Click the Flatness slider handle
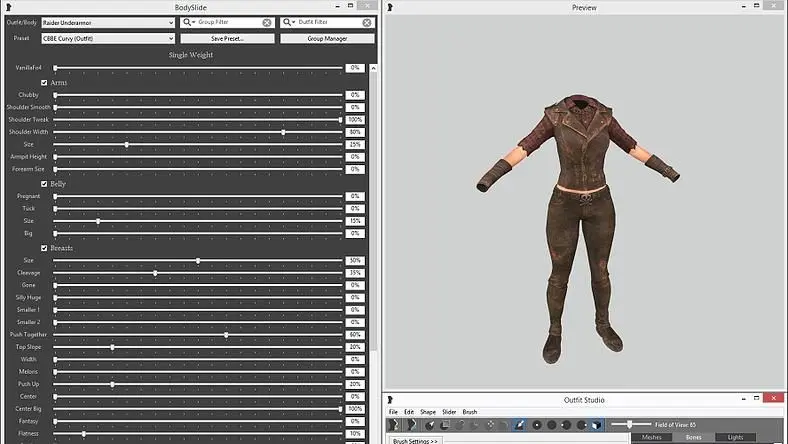 tap(84, 434)
